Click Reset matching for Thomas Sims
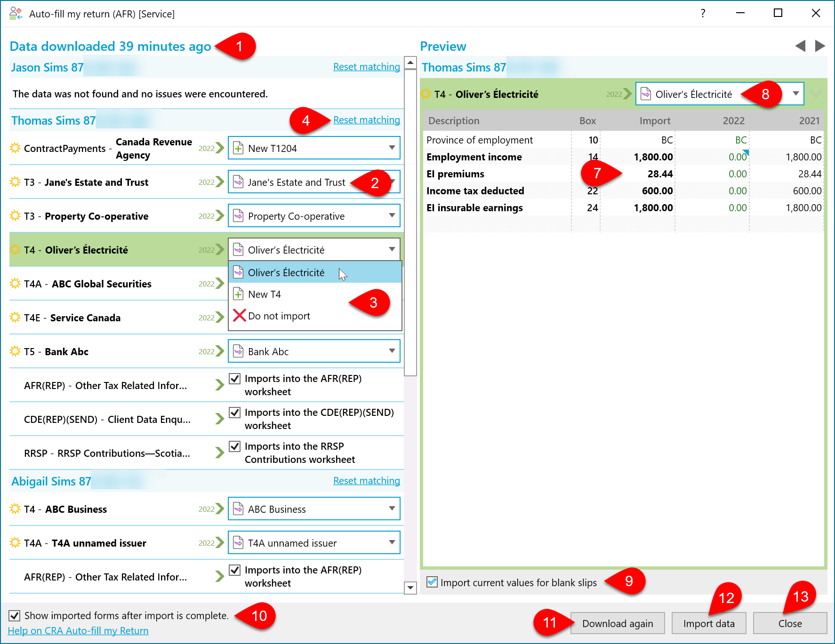Screen dimensions: 835x644 click(366, 120)
